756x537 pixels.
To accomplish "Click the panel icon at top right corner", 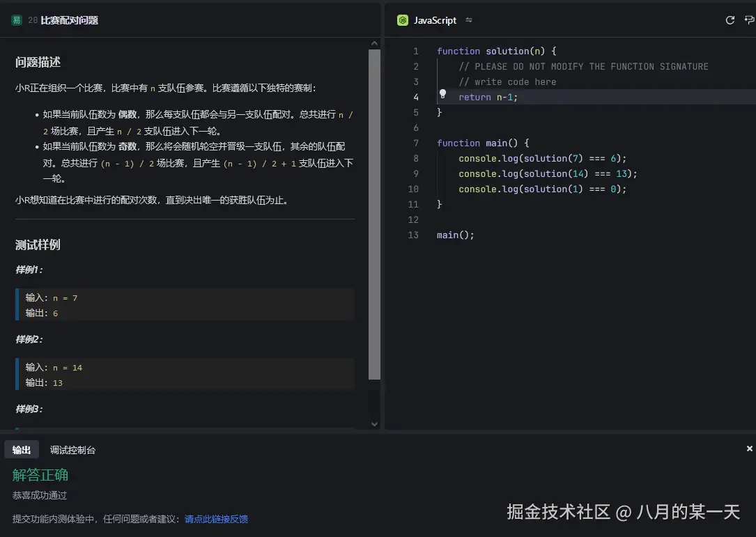I will [x=750, y=20].
